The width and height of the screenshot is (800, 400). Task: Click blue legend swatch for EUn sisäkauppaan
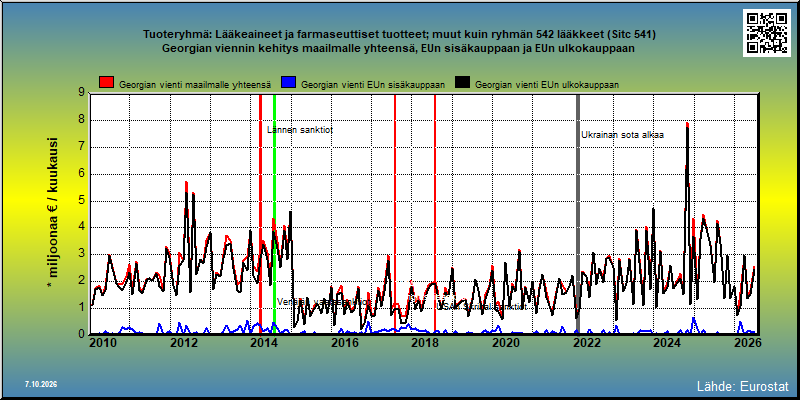288,83
